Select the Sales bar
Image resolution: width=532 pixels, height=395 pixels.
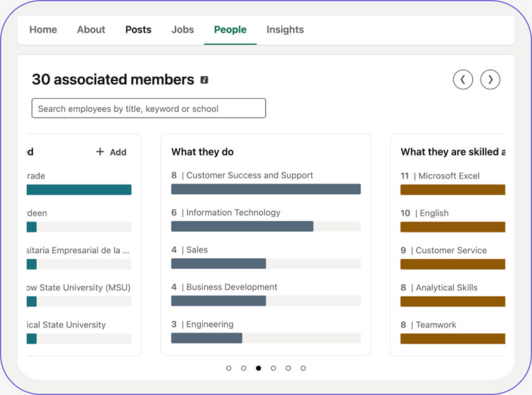click(x=265, y=263)
